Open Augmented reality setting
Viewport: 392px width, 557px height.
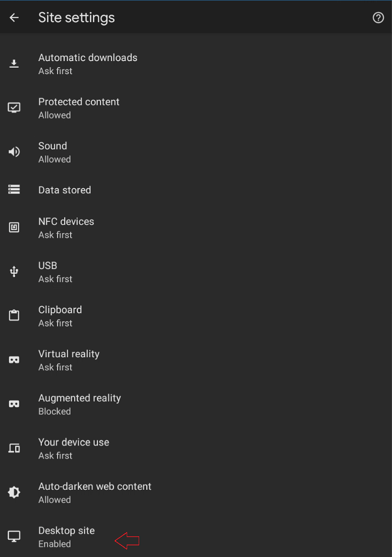[80, 404]
